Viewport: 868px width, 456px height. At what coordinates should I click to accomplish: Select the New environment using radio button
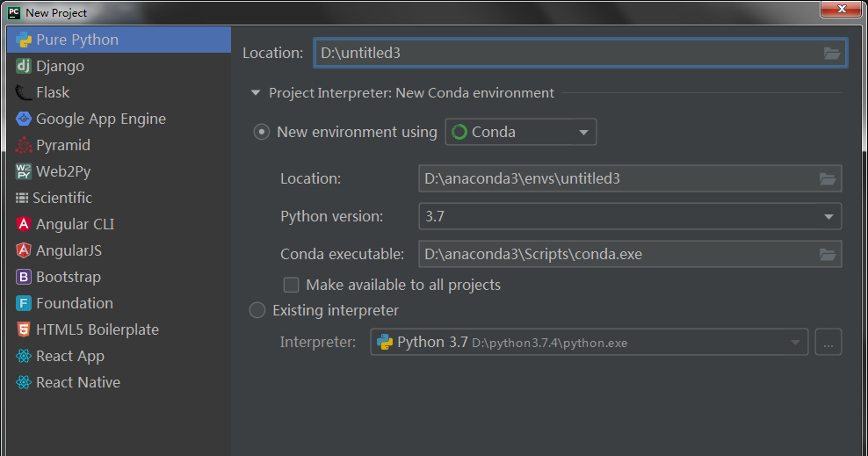[261, 132]
